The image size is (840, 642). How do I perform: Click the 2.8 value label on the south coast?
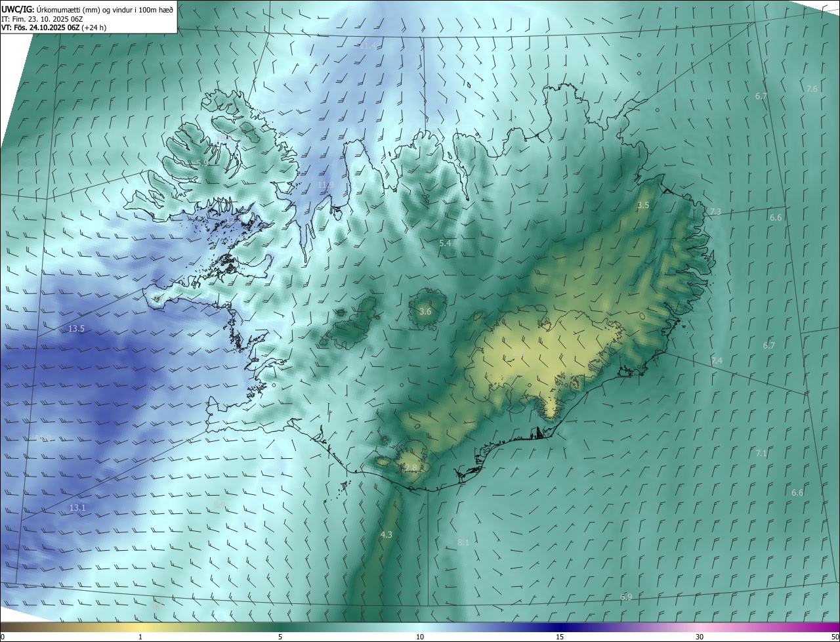411,468
